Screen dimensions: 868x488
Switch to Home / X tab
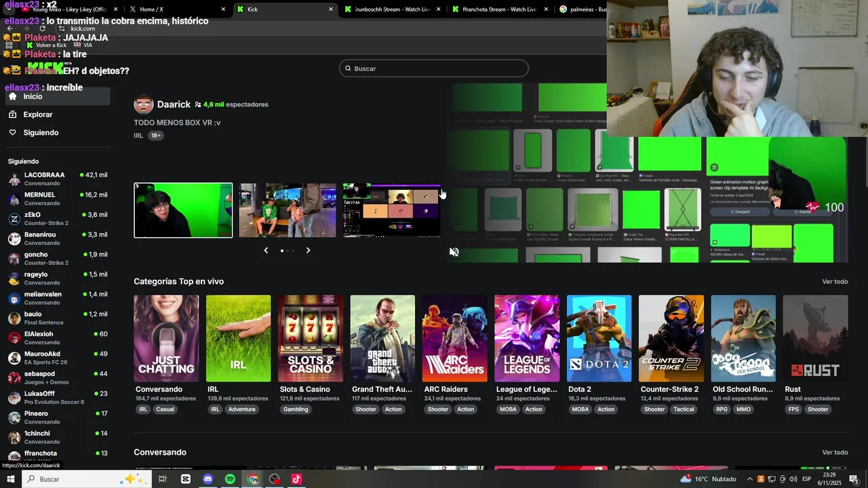click(x=176, y=9)
